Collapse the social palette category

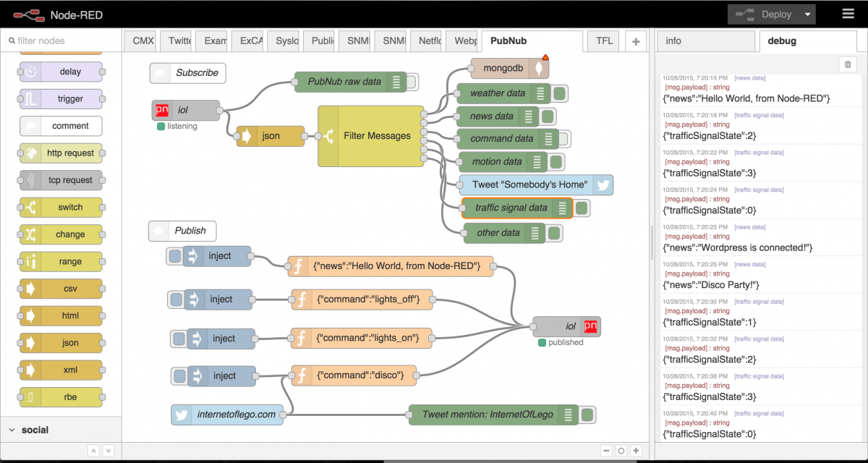(x=12, y=430)
